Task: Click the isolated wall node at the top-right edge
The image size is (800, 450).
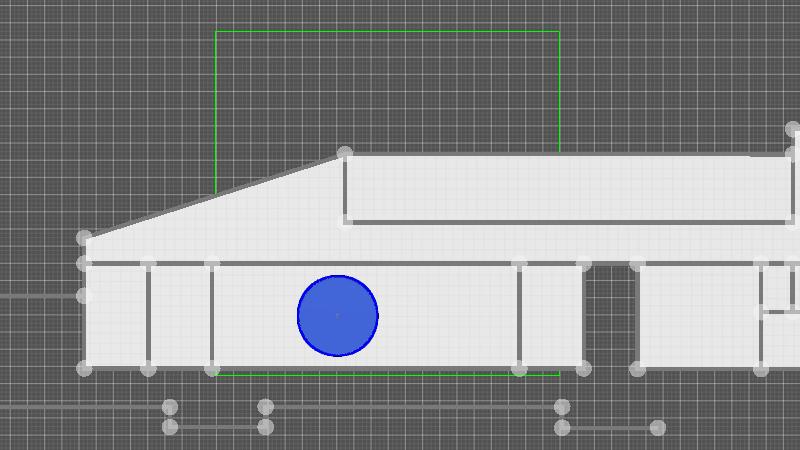Action: pos(792,129)
